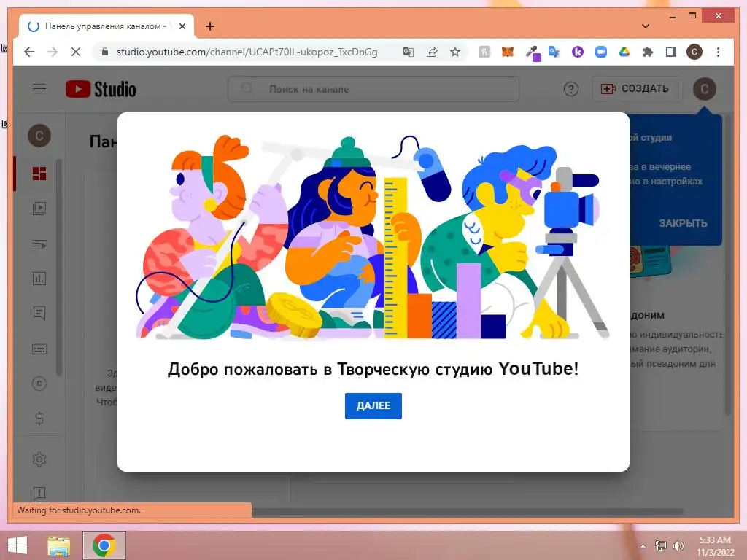This screenshot has width=747, height=560.
Task: Click the first gray extension icon
Action: [x=484, y=52]
